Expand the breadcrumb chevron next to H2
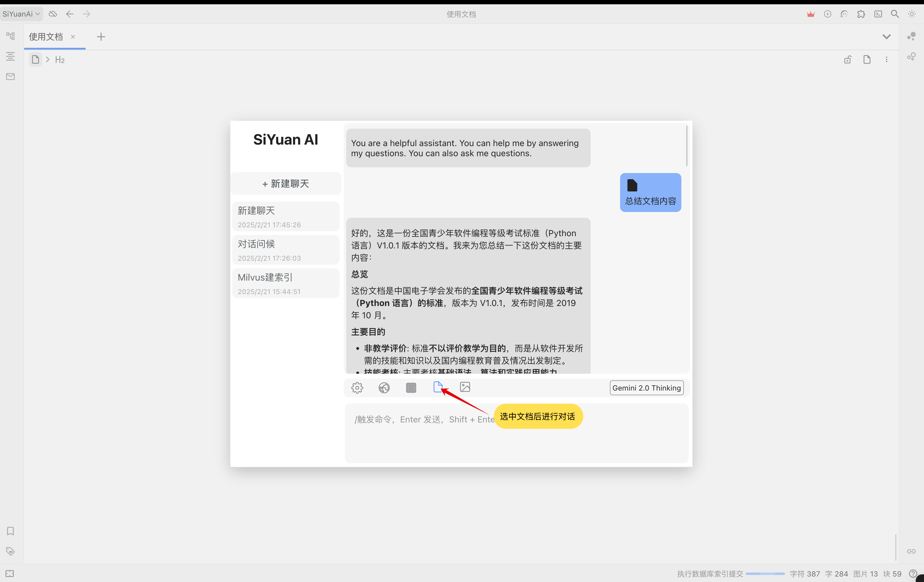The height and width of the screenshot is (582, 924). [x=47, y=59]
